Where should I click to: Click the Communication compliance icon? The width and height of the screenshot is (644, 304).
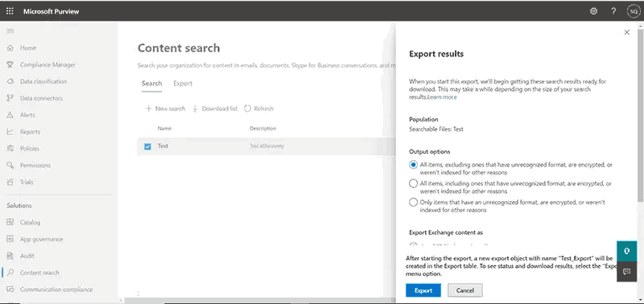point(10,290)
